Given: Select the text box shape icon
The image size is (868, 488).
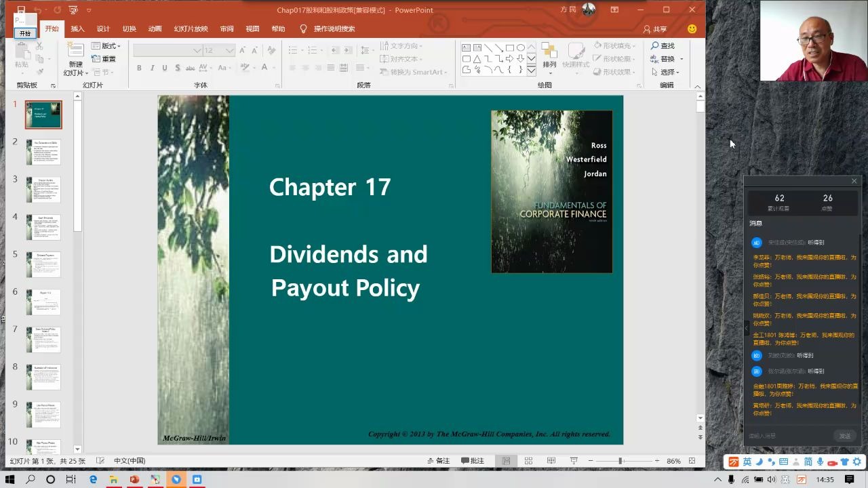Looking at the screenshot, I should click(467, 47).
